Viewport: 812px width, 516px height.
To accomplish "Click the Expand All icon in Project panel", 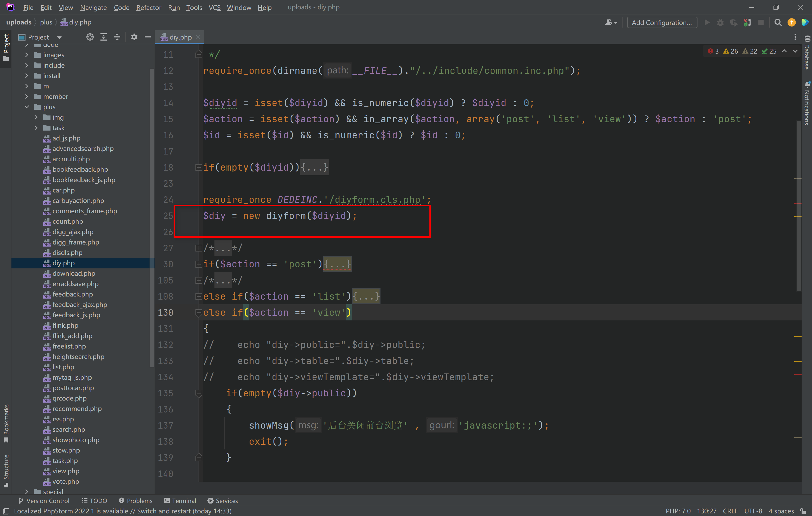I will click(104, 37).
